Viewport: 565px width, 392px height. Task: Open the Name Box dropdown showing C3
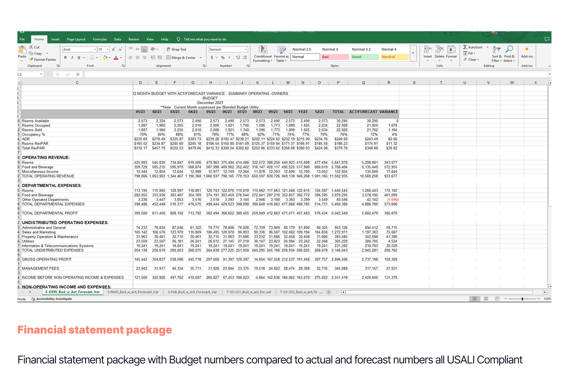click(41, 74)
